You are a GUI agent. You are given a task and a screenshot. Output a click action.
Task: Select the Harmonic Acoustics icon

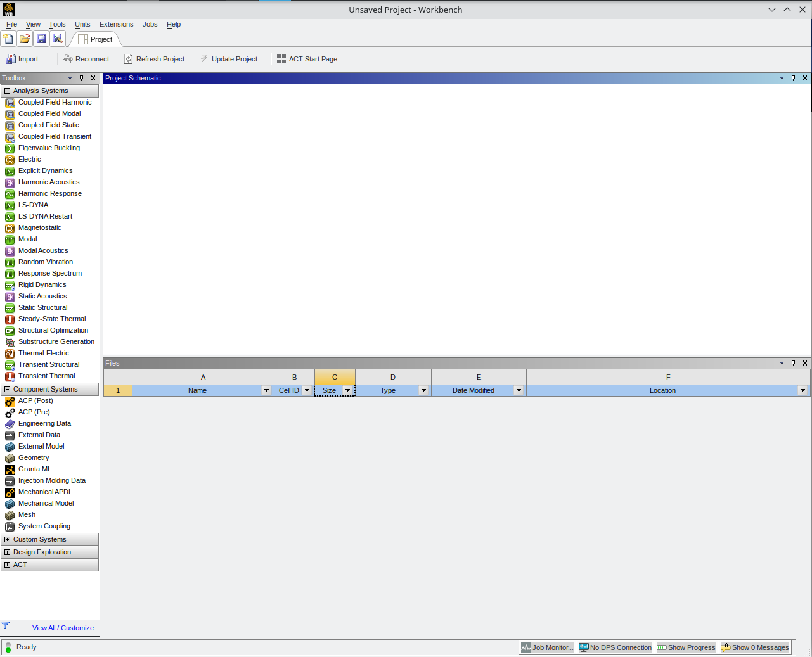pos(10,182)
